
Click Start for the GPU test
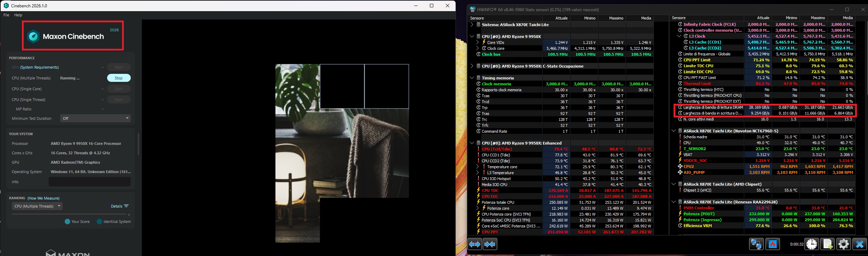pos(119,67)
